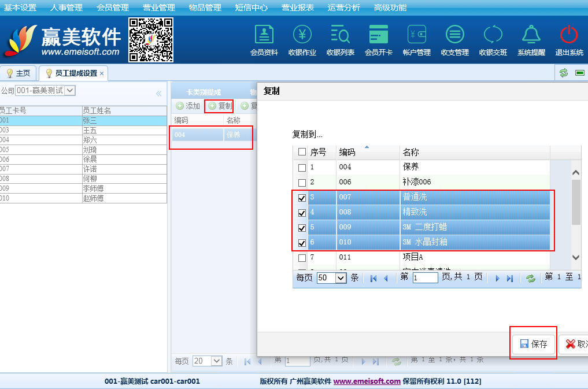Click the 保存 save button

coord(534,344)
